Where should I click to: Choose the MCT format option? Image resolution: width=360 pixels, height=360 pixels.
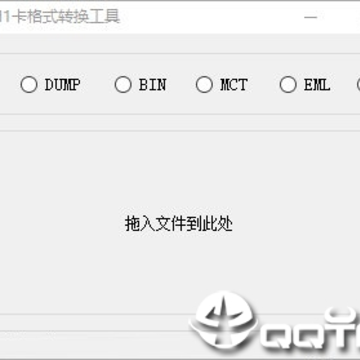point(204,84)
